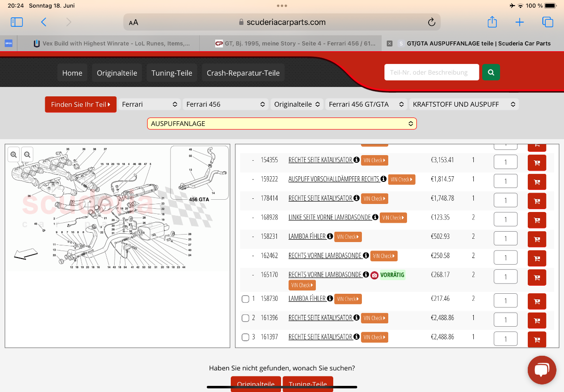Check the box for part 158730

pyautogui.click(x=245, y=299)
